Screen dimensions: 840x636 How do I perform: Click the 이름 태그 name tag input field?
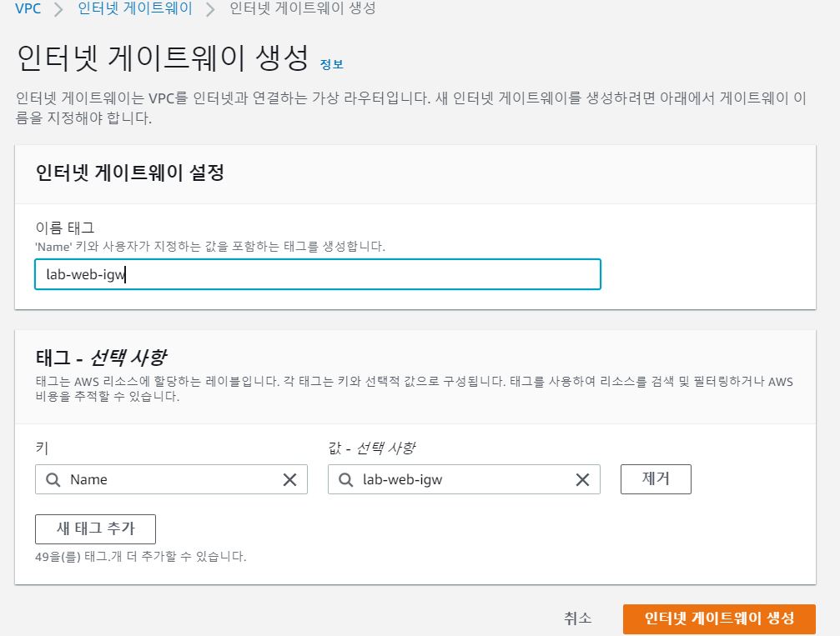click(318, 274)
